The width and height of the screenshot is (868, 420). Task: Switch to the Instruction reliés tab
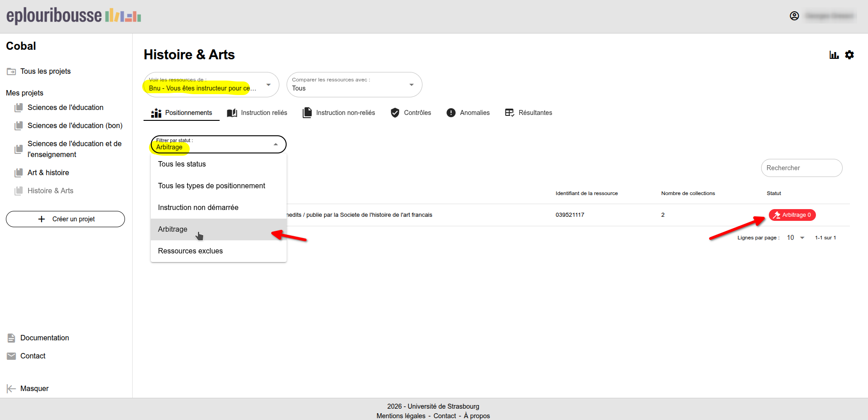[x=257, y=113]
